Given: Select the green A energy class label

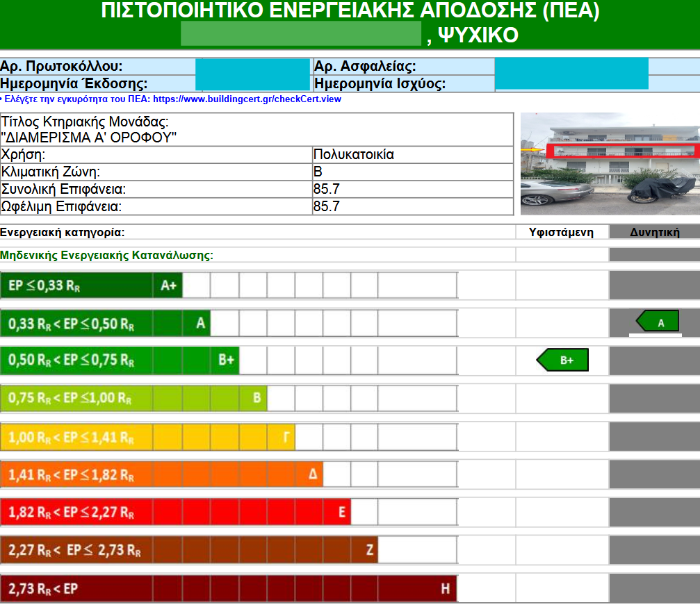Looking at the screenshot, I should click(200, 324).
